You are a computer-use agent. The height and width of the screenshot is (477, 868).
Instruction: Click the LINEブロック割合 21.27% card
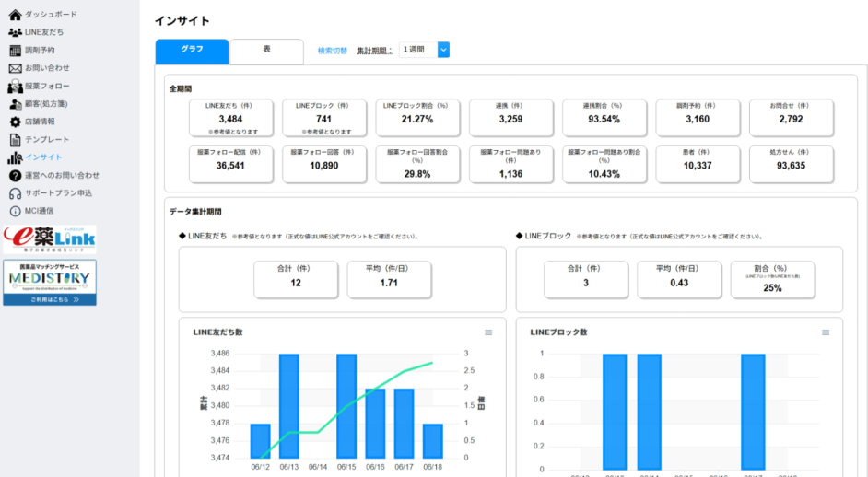point(417,117)
